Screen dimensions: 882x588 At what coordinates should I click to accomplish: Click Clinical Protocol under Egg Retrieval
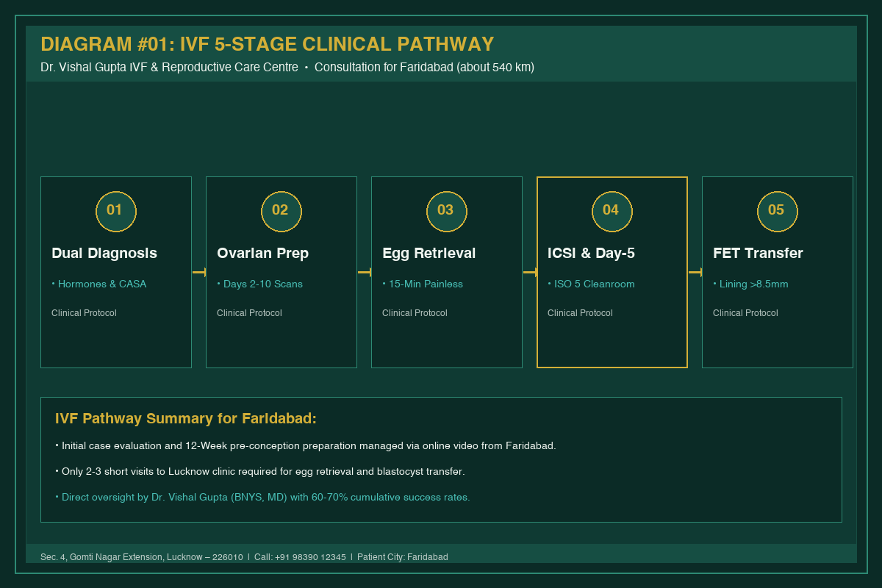coord(415,313)
